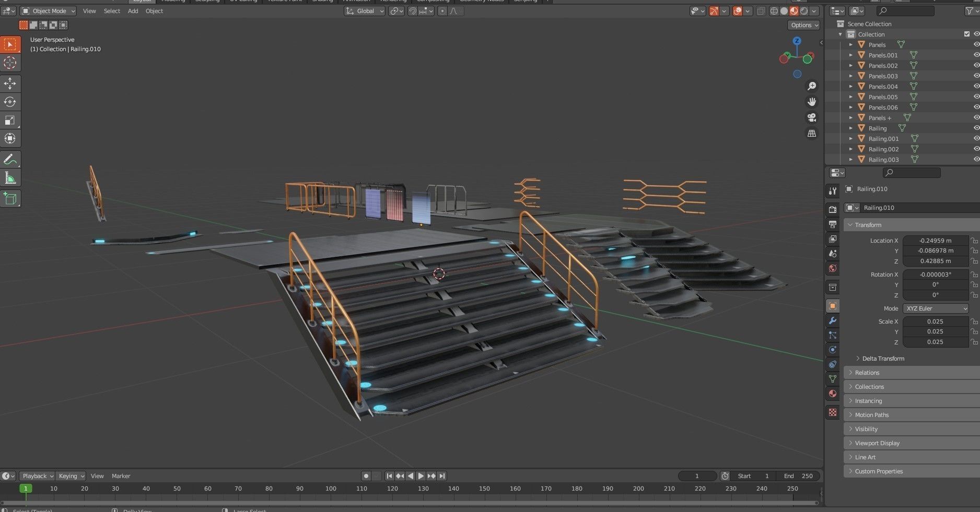Toggle visibility of Panels.004
The height and width of the screenshot is (512, 980).
tap(976, 86)
